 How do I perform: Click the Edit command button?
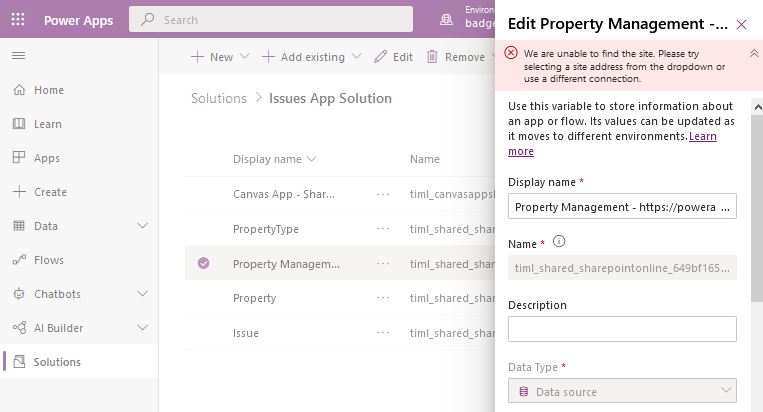393,57
